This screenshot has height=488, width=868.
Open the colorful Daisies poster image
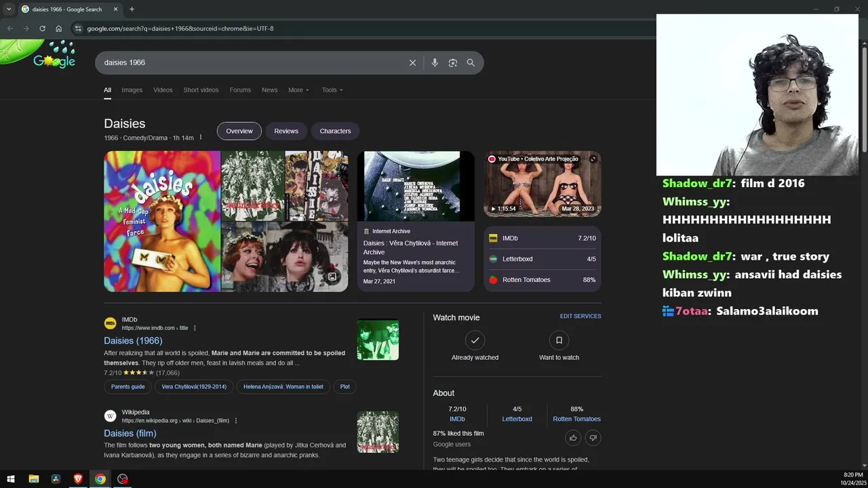(162, 221)
